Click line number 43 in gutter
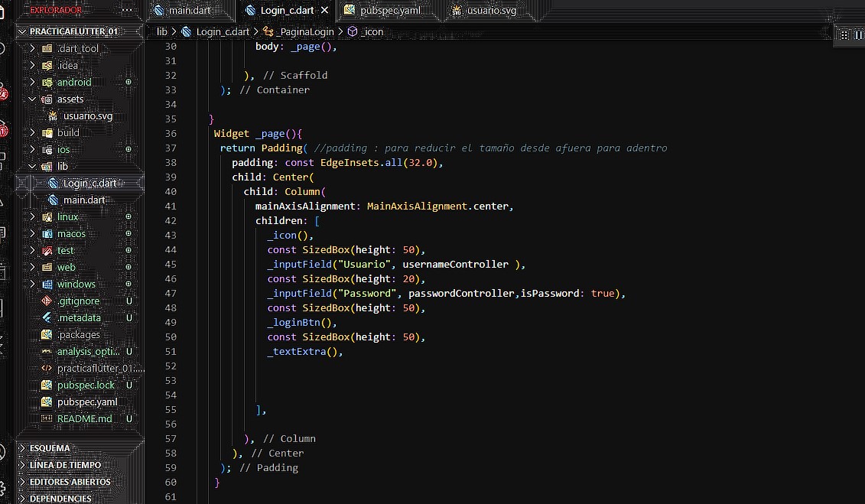 (x=171, y=236)
